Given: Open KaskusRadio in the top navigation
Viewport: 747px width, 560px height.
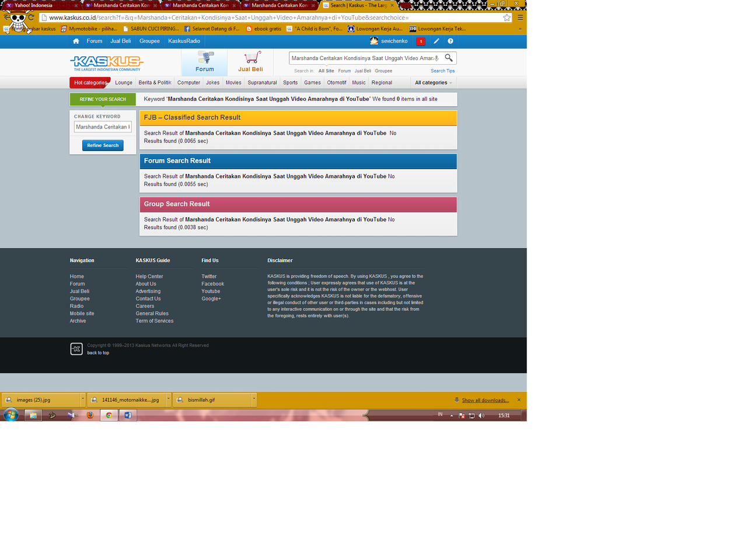Looking at the screenshot, I should pos(184,41).
